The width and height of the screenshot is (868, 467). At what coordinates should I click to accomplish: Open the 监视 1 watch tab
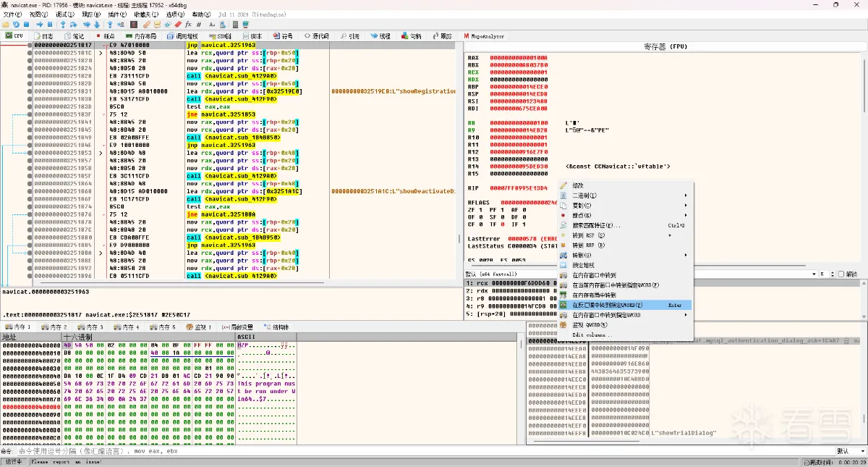pos(200,327)
